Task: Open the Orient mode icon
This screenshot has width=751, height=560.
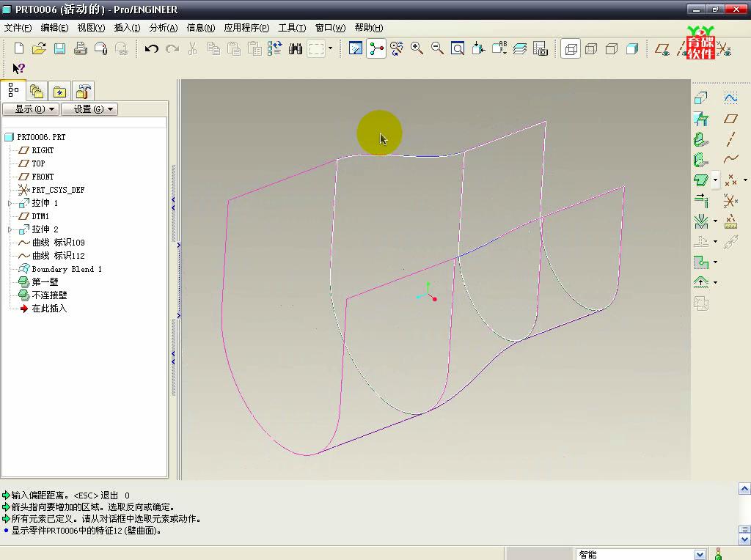Action: (396, 48)
